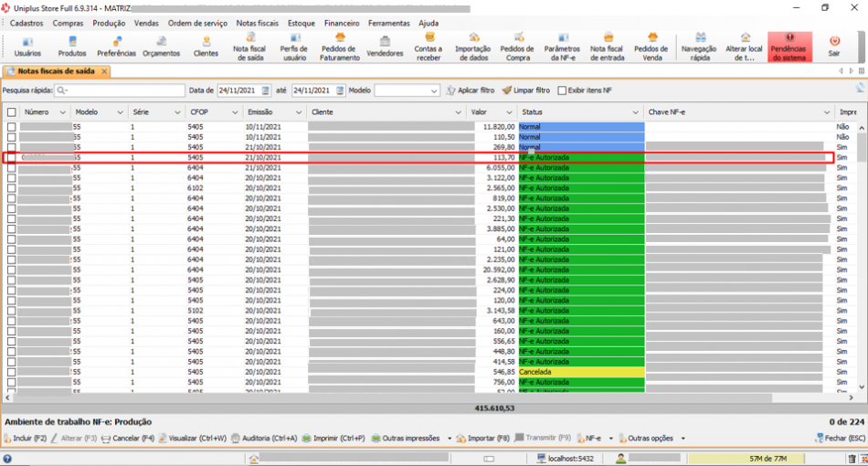This screenshot has width=868, height=466.
Task: Click Visualizar (Ctrl+W) button
Action: pyautogui.click(x=193, y=439)
